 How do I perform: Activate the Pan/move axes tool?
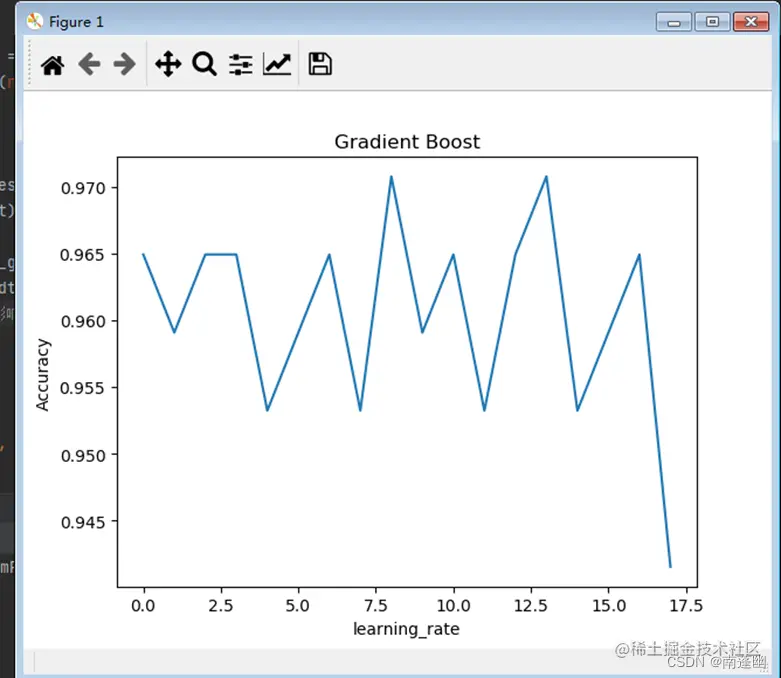[168, 64]
